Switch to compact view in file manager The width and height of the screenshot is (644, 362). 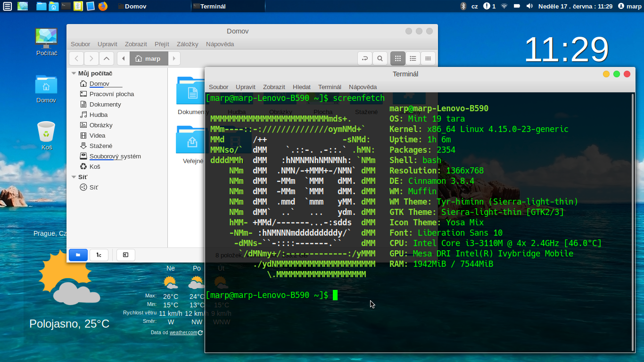pos(428,58)
